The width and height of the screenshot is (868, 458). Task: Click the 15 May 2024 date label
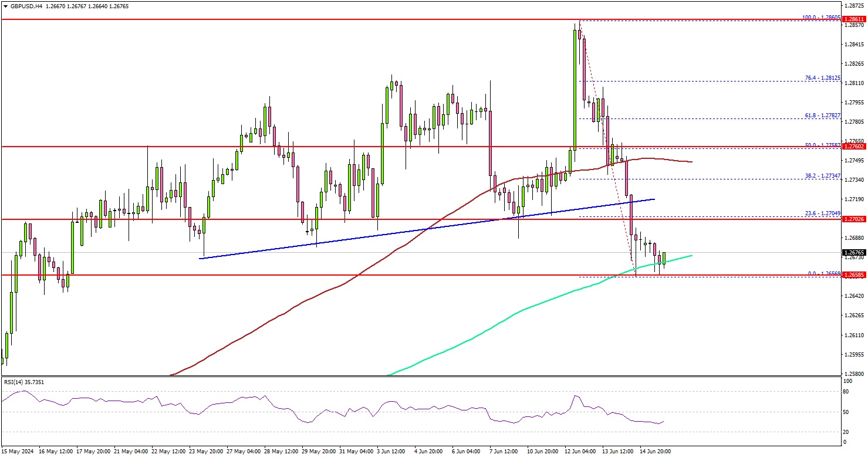[x=18, y=452]
